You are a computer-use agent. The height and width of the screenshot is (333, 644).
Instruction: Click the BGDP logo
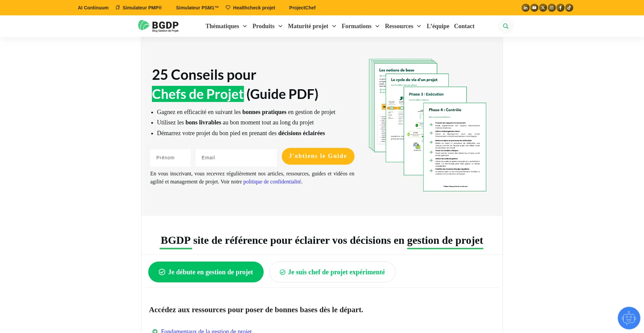[158, 26]
